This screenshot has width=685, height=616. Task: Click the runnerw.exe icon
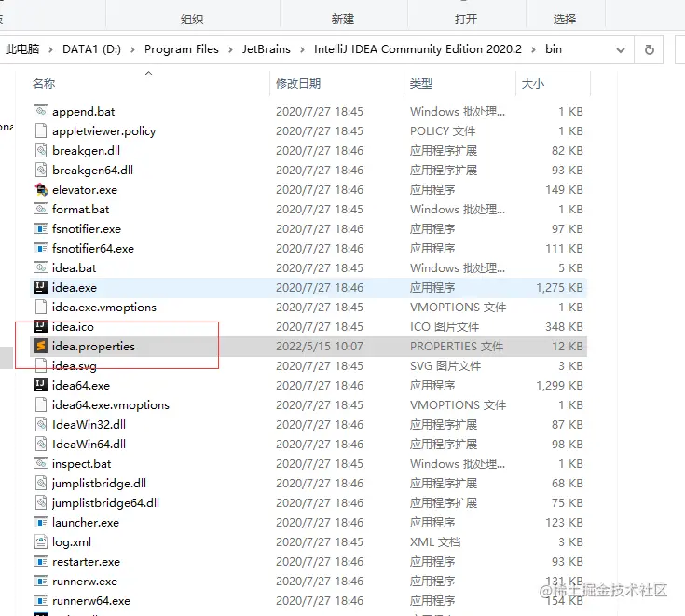(41, 581)
